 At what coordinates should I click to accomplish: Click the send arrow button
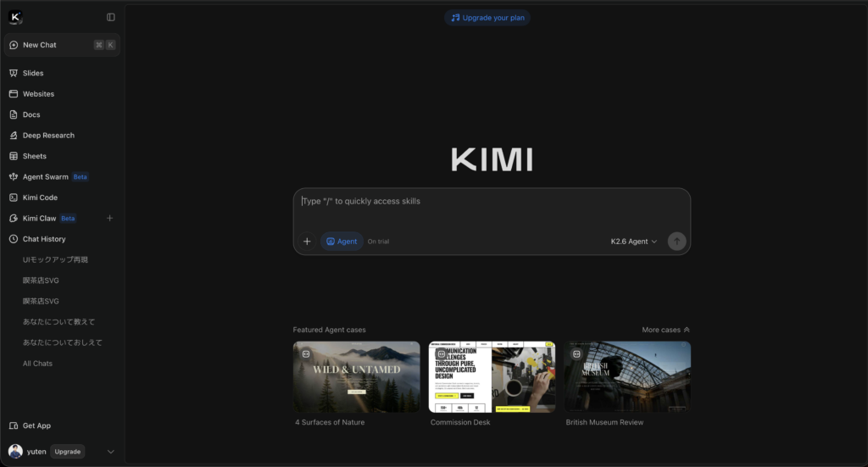[676, 242]
